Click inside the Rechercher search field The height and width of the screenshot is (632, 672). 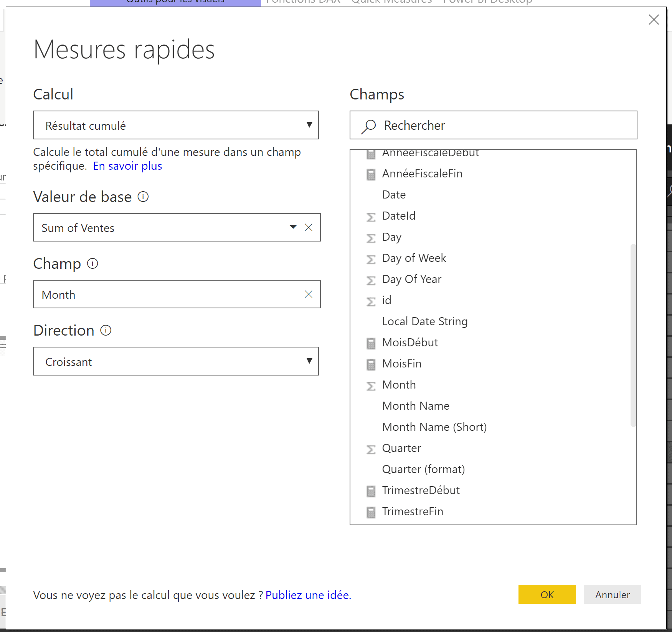(x=499, y=126)
